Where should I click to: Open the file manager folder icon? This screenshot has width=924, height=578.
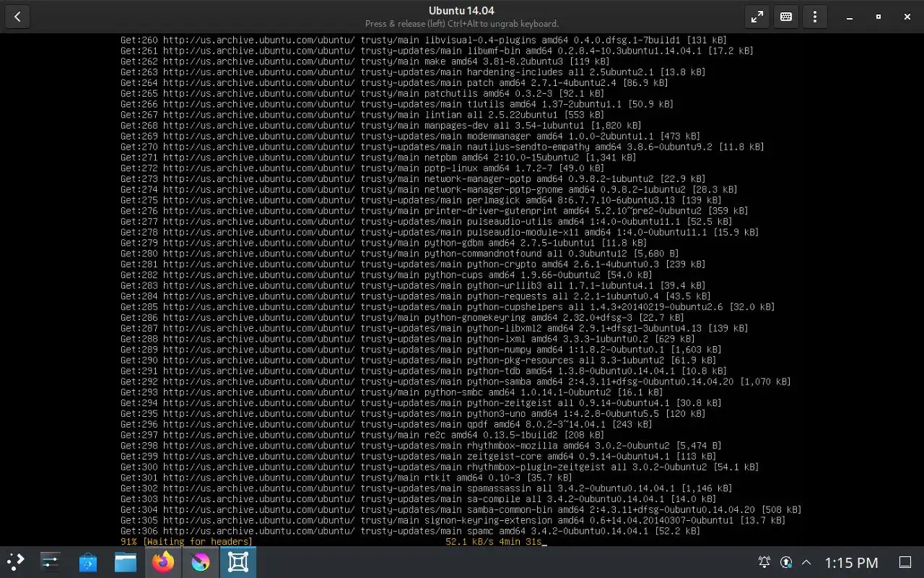click(126, 562)
